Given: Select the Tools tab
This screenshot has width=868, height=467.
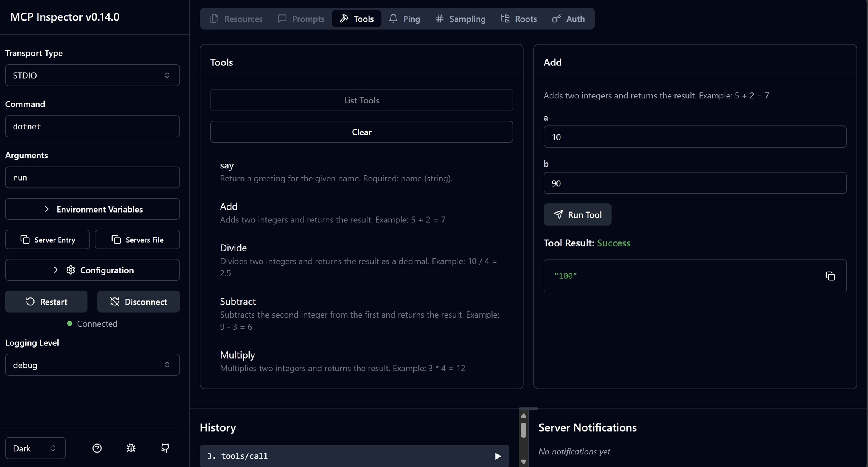Looking at the screenshot, I should pyautogui.click(x=356, y=19).
